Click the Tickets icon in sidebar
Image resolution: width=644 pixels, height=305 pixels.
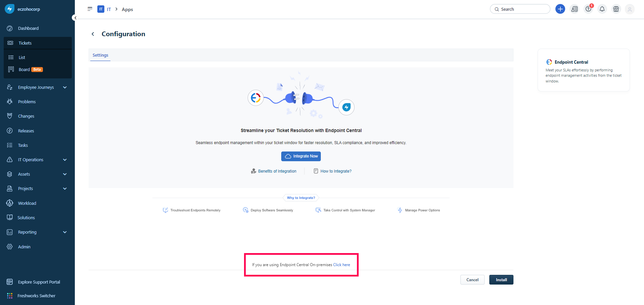click(10, 43)
